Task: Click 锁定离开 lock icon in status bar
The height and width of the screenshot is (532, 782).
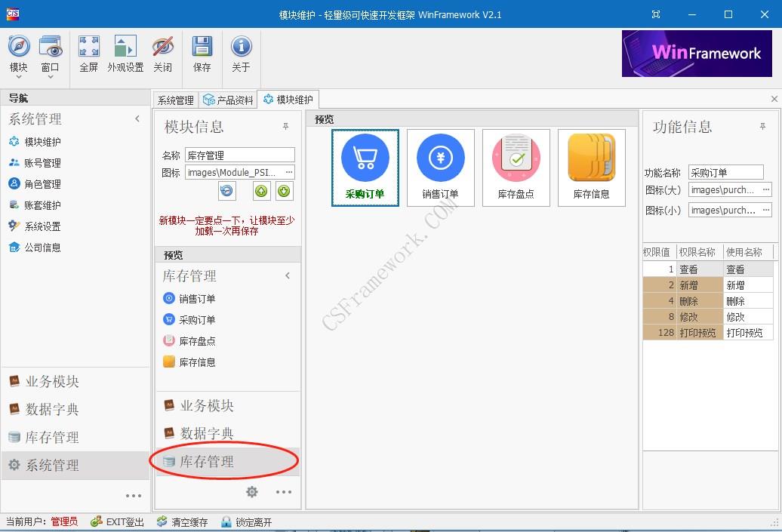Action: click(x=245, y=521)
